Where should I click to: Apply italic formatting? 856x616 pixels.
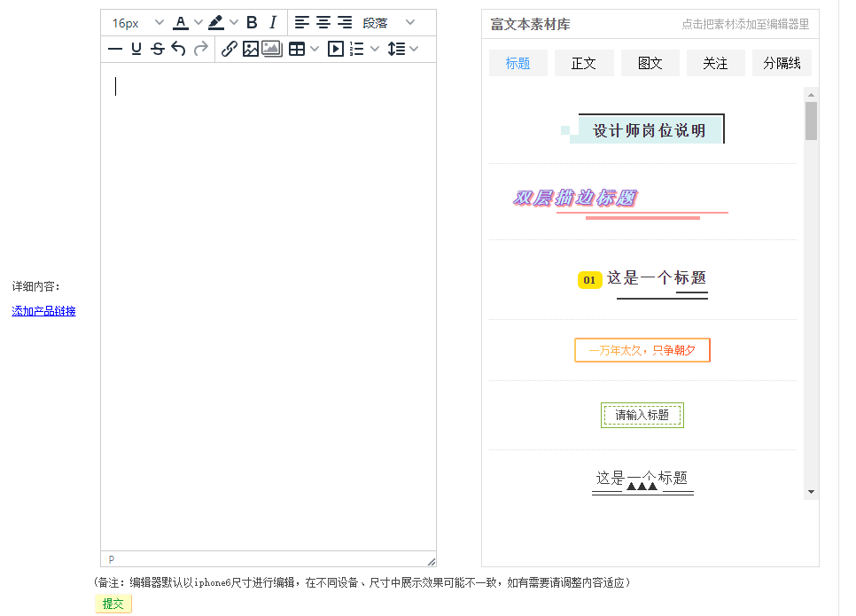coord(273,22)
